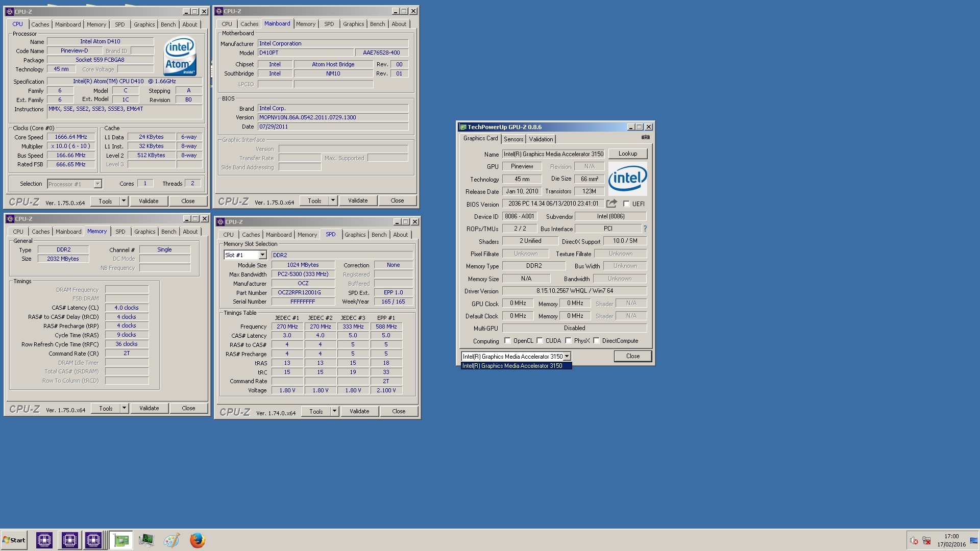Image resolution: width=980 pixels, height=551 pixels.
Task: Open the system monitor taskbar icon
Action: coord(146,540)
